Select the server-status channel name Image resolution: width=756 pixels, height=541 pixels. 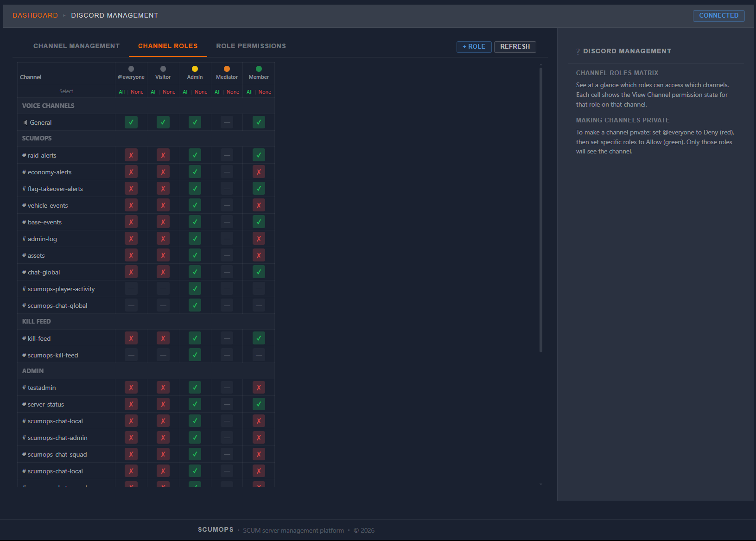46,404
